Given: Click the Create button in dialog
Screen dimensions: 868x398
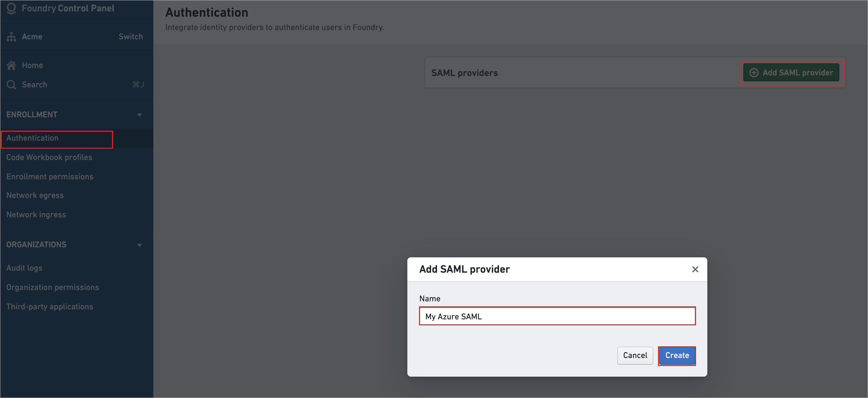Looking at the screenshot, I should pos(677,355).
